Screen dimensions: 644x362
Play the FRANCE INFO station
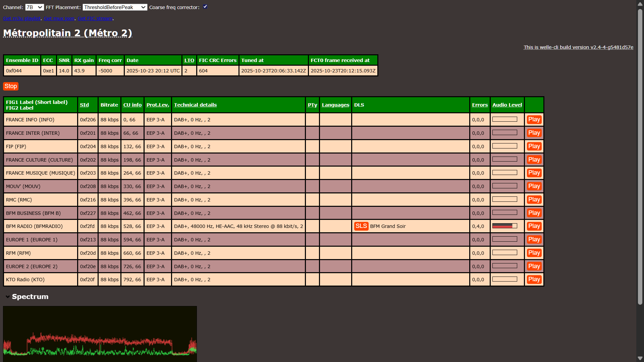pos(534,120)
